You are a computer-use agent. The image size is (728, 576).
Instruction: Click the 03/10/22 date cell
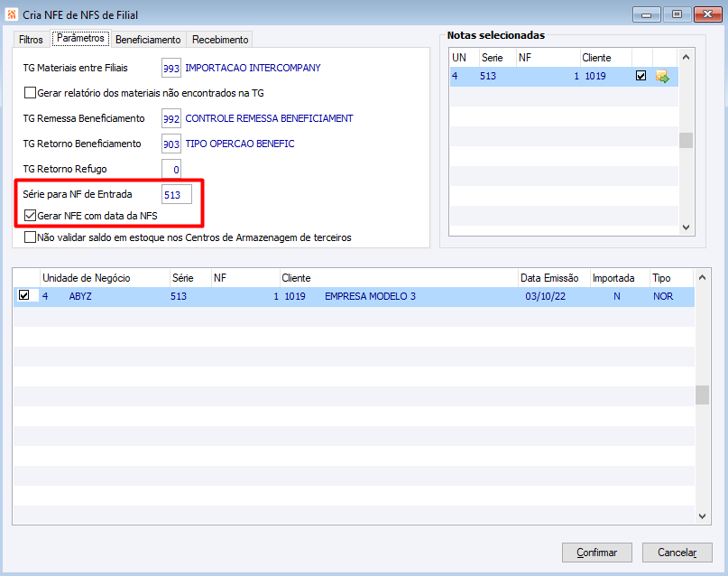coord(545,296)
